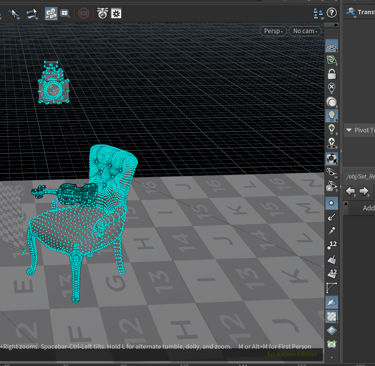Click the red circle select visible icon
The width and height of the screenshot is (375, 366).
pyautogui.click(x=84, y=14)
